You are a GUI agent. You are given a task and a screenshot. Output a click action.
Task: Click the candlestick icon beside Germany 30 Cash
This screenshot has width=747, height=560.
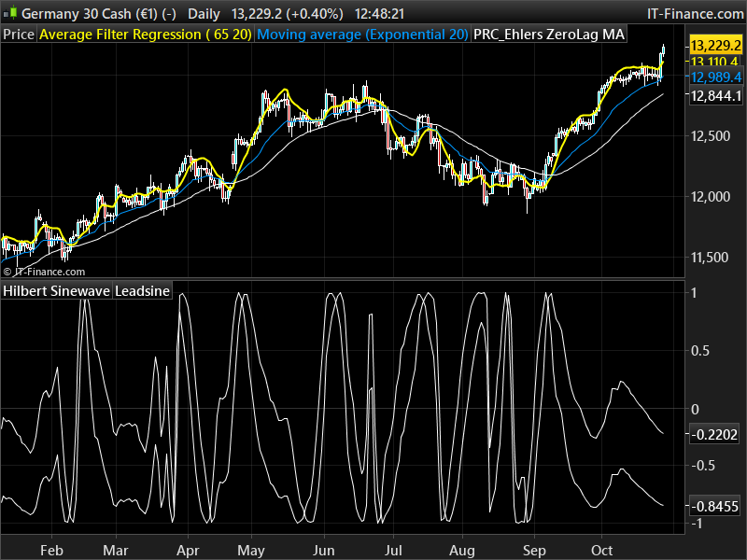10,13
